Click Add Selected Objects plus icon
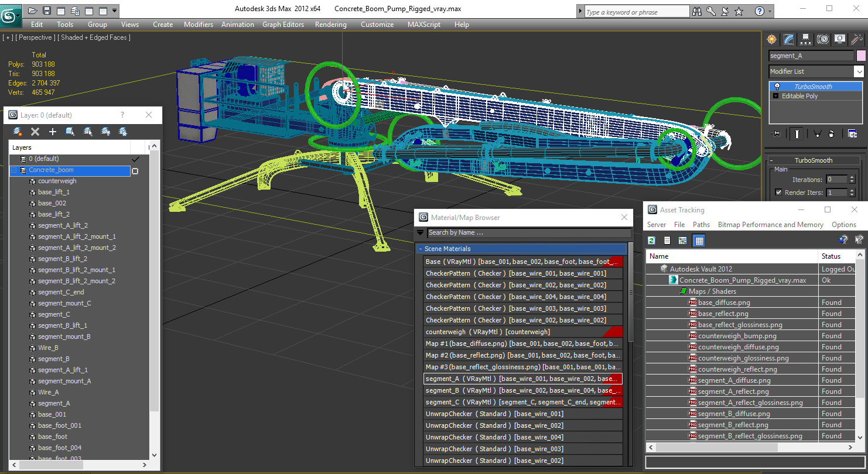This screenshot has width=868, height=474. click(x=53, y=132)
